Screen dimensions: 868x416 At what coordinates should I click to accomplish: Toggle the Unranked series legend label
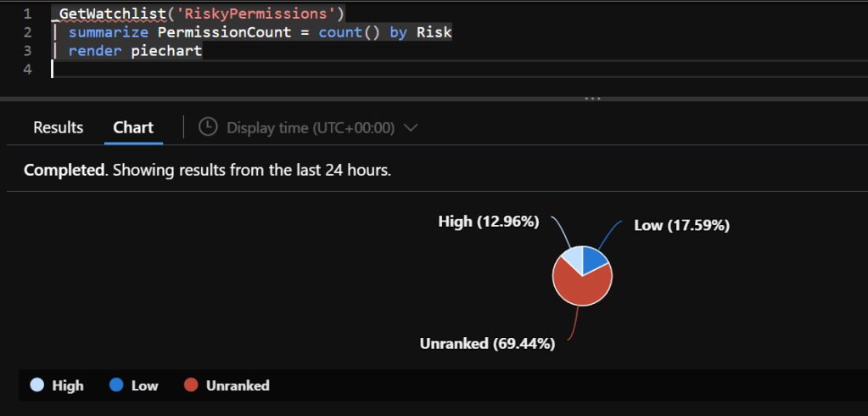(x=236, y=385)
